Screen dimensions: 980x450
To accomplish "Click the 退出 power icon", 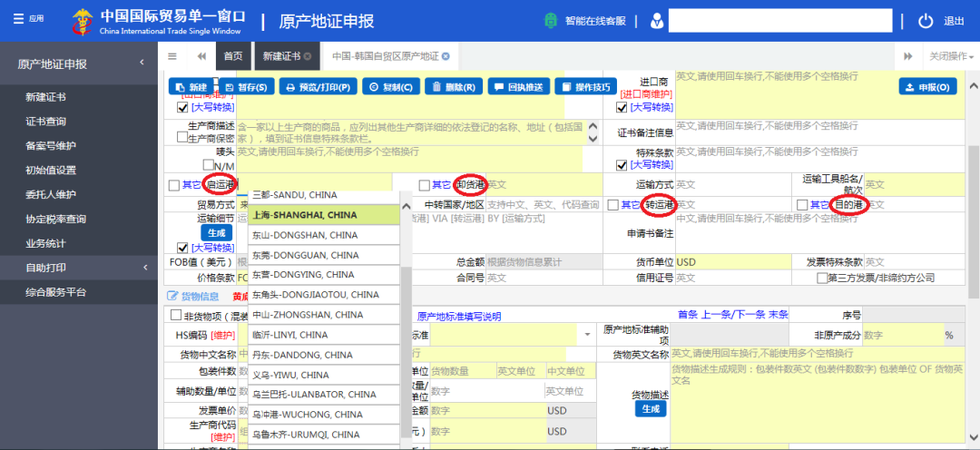I will 926,21.
